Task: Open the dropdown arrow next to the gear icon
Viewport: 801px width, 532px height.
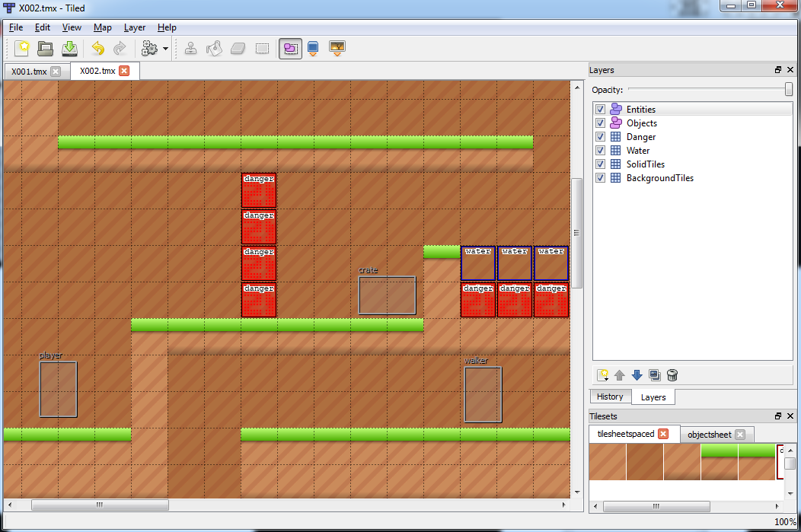Action: [x=165, y=49]
